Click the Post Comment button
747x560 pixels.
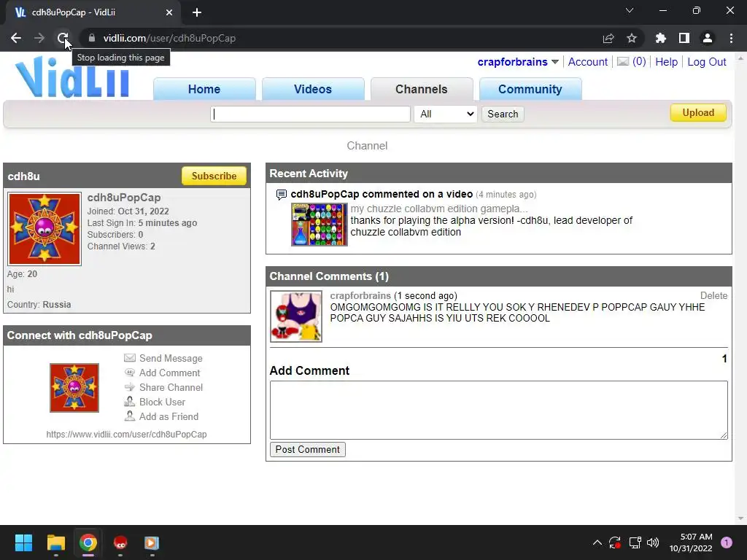(307, 449)
